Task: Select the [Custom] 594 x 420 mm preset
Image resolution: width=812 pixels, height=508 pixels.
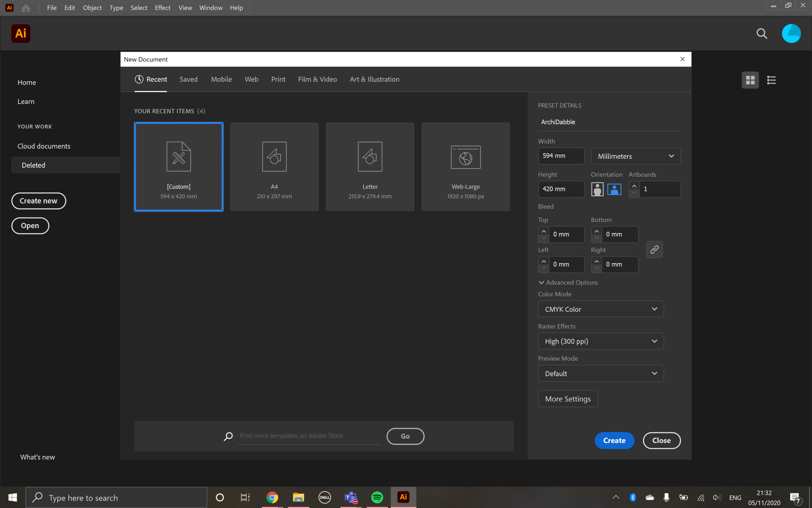Action: pos(179,167)
